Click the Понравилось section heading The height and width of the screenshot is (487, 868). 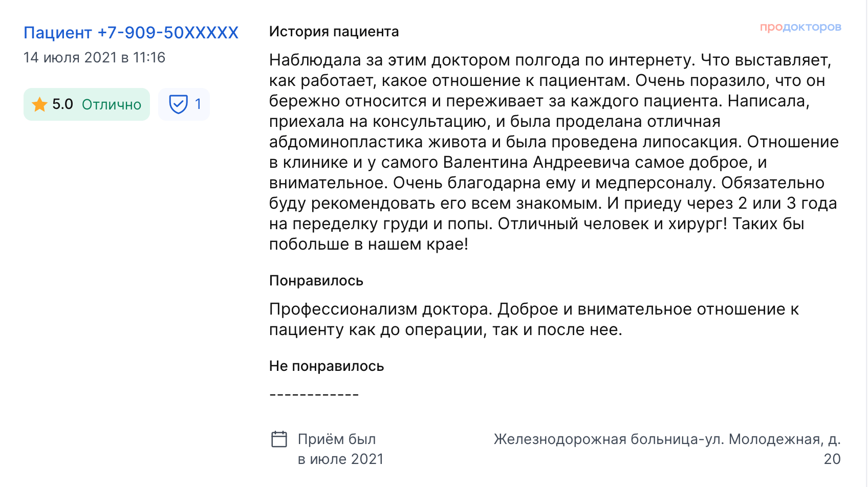[x=316, y=281]
